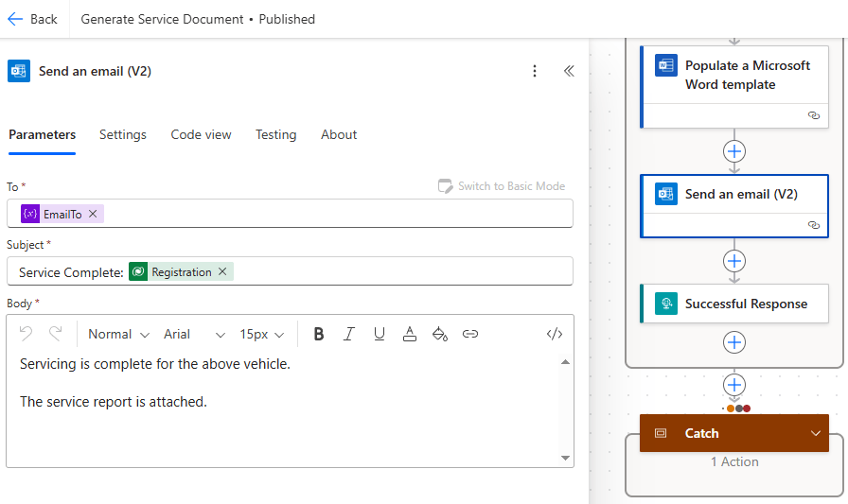
Task: Collapse the action details panel
Action: (x=569, y=71)
